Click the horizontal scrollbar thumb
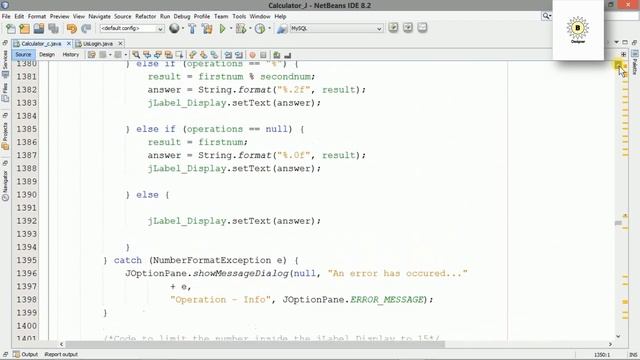640x360 pixels. [x=255, y=344]
